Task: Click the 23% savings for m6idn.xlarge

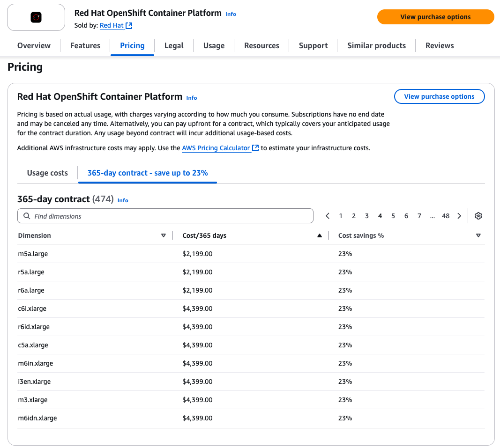Action: click(345, 418)
